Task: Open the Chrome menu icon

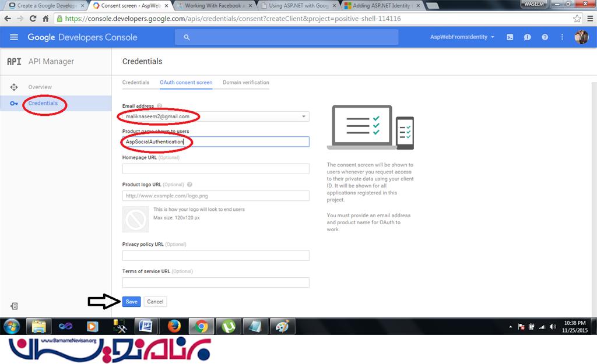Action: pyautogui.click(x=590, y=18)
